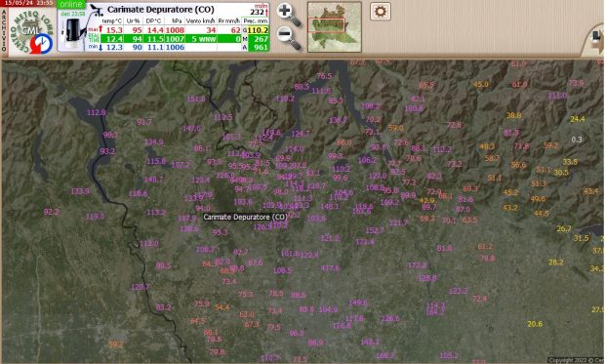Select map station reading 133.9
Screen dimensions: 605x364
click(x=80, y=191)
